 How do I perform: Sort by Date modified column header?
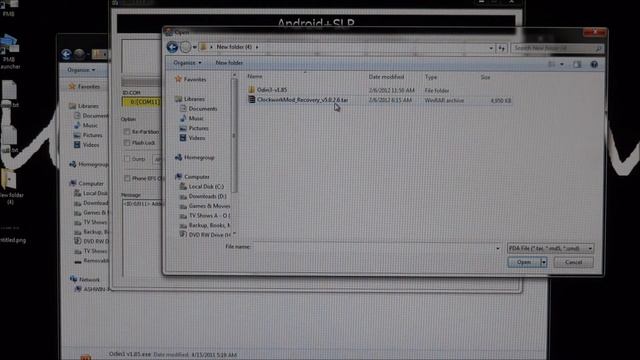click(x=386, y=77)
